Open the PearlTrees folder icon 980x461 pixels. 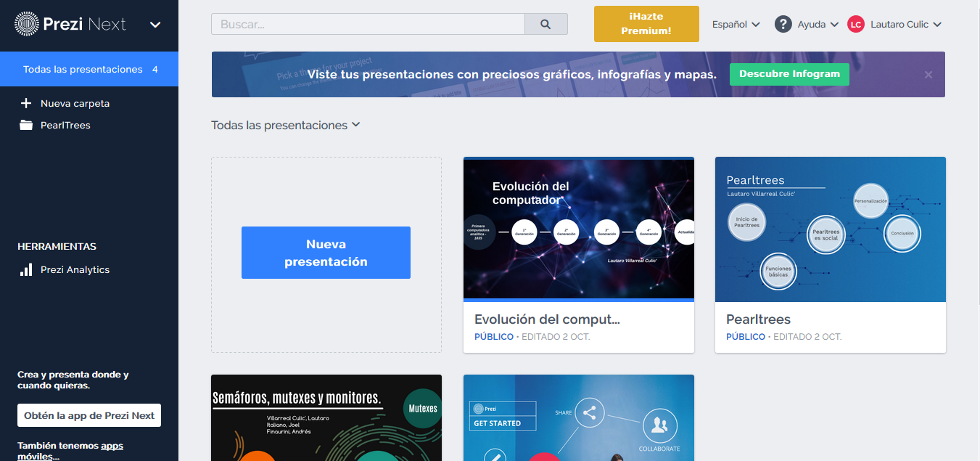click(x=26, y=125)
